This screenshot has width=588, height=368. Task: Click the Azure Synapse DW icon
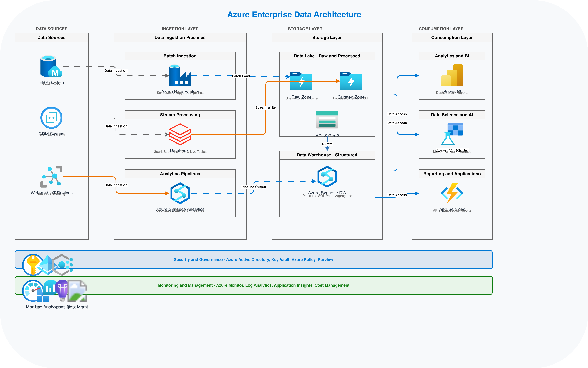click(x=327, y=177)
